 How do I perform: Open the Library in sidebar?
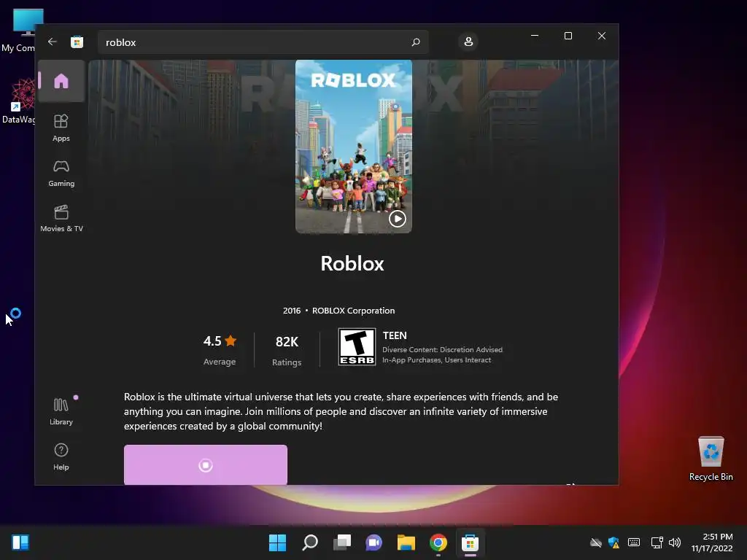(x=61, y=411)
